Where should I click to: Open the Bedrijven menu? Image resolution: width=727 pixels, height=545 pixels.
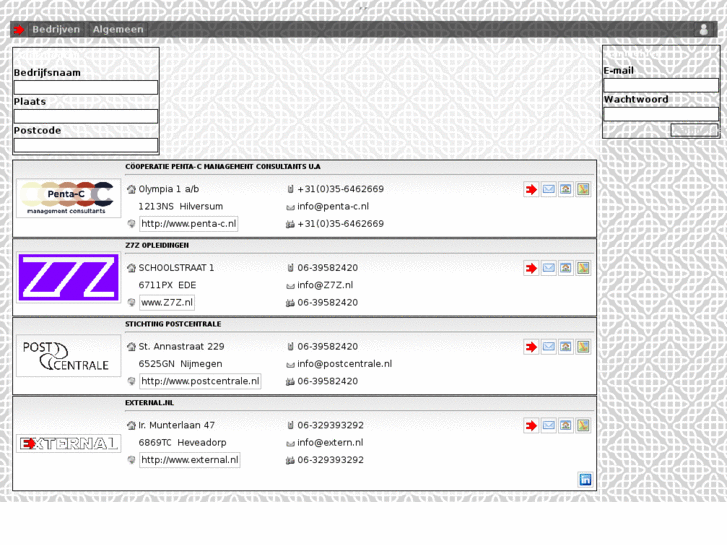click(x=56, y=30)
